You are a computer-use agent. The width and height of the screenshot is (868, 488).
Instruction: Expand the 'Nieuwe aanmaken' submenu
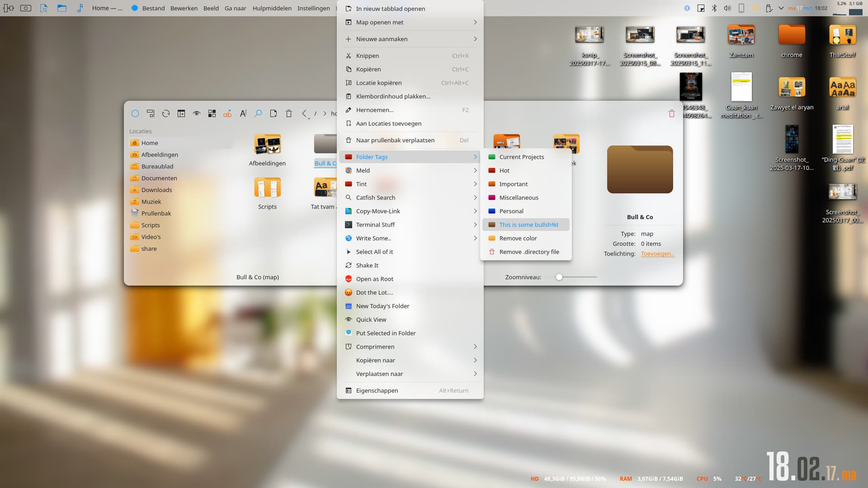click(410, 39)
